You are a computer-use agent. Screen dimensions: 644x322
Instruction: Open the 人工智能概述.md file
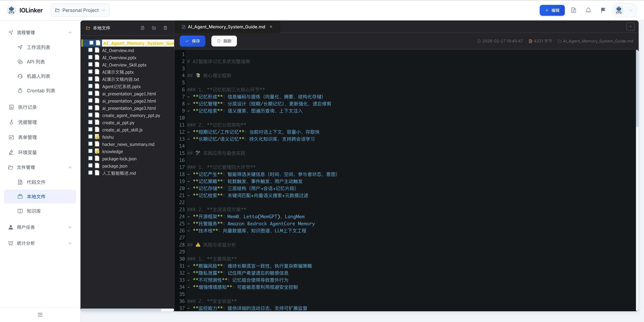[119, 173]
